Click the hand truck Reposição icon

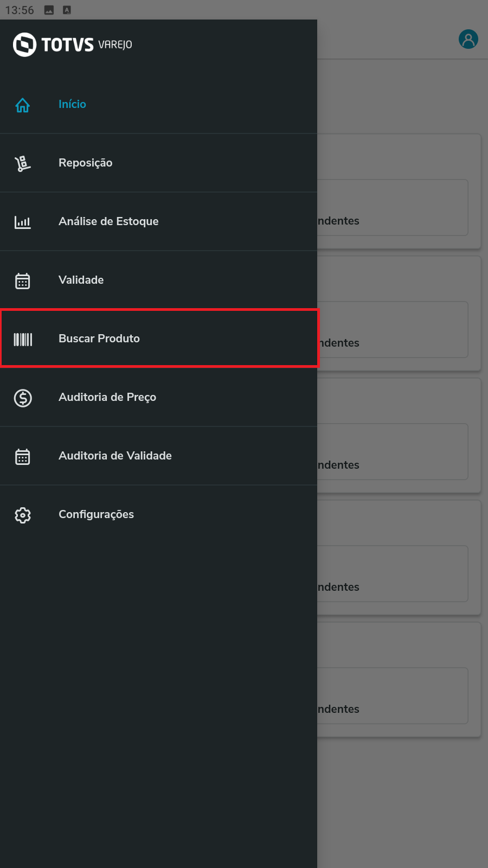23,163
